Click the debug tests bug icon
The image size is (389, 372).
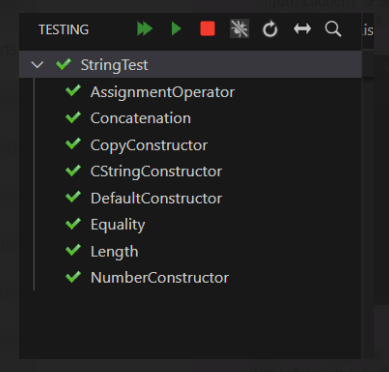(x=239, y=29)
